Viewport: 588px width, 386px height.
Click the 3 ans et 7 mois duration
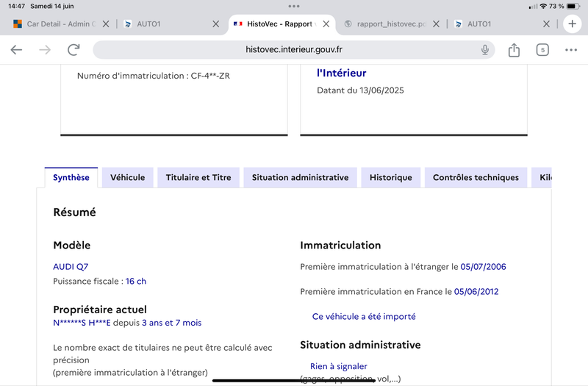(x=171, y=323)
